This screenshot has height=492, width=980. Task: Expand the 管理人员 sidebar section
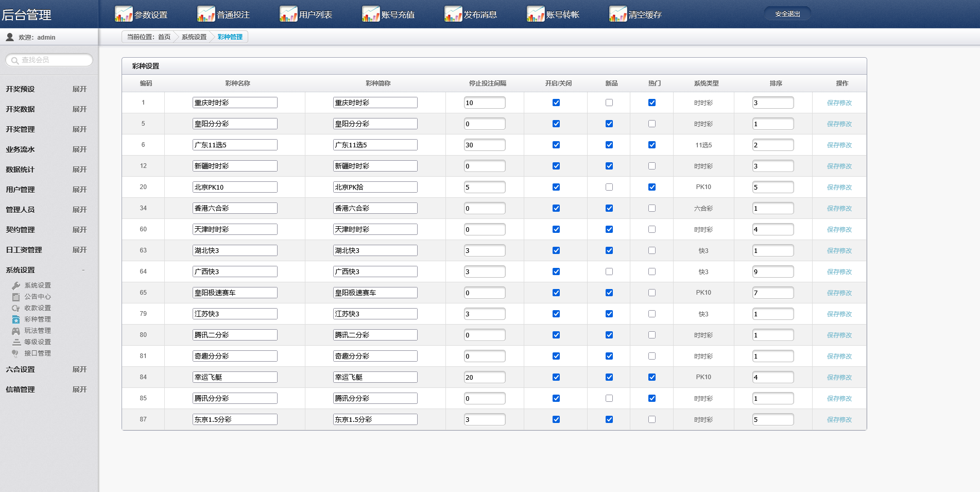79,210
